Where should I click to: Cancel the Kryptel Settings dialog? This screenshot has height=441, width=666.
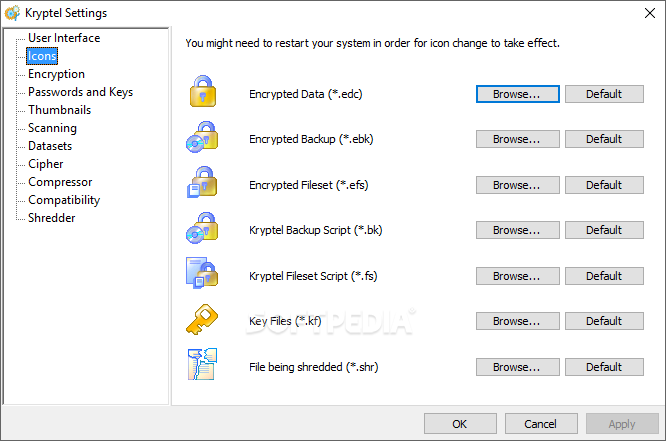(540, 424)
